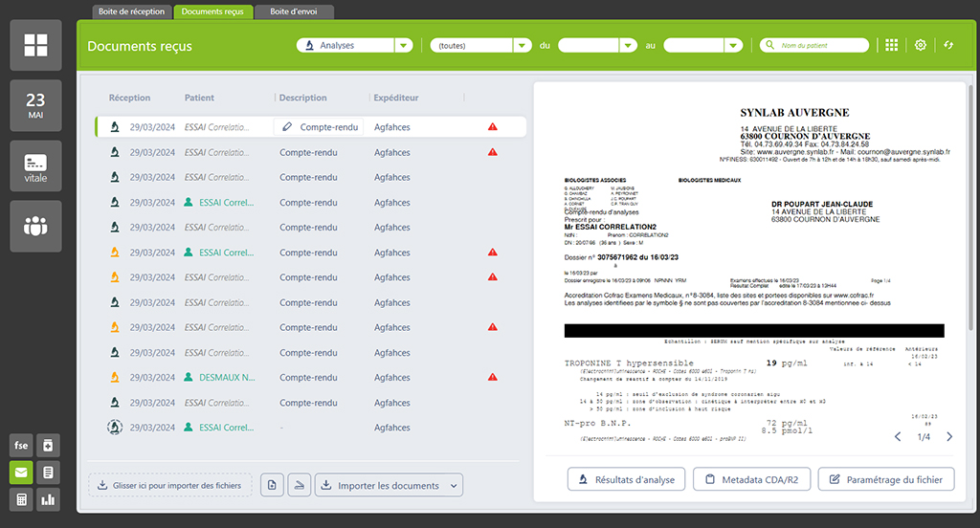980x528 pixels.
Task: Open the (toutes) filter dropdown
Action: point(522,45)
